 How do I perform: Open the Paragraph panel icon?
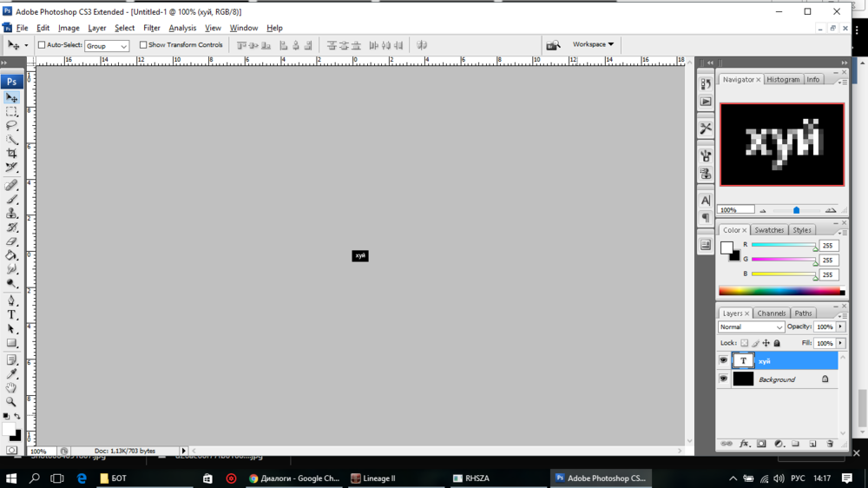point(705,218)
